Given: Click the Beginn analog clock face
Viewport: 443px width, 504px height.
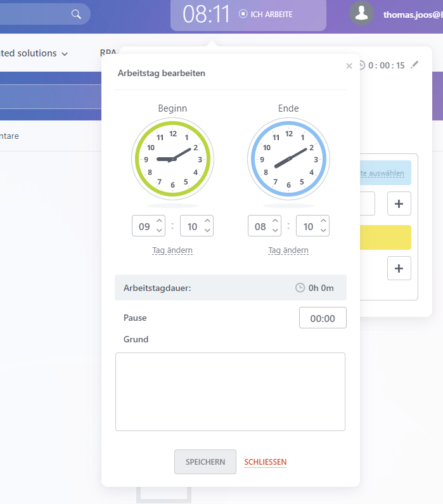Looking at the screenshot, I should (172, 159).
